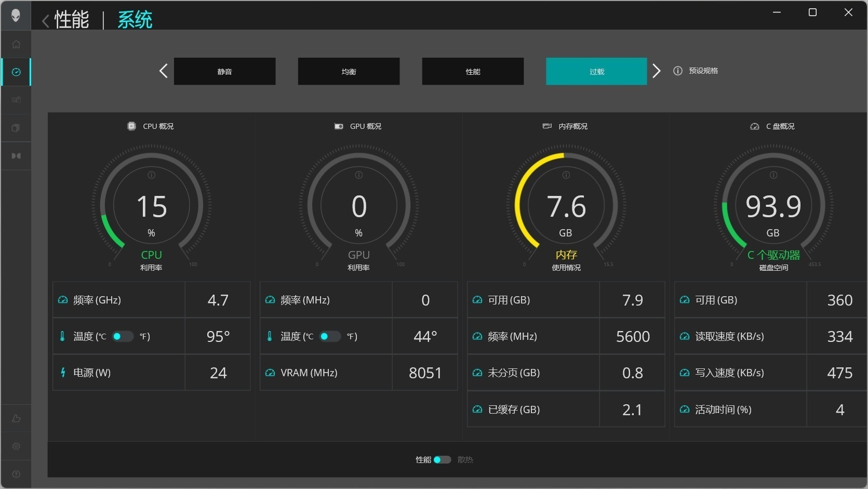Switch GPU temperature unit toggle
The height and width of the screenshot is (489, 868).
(x=330, y=336)
